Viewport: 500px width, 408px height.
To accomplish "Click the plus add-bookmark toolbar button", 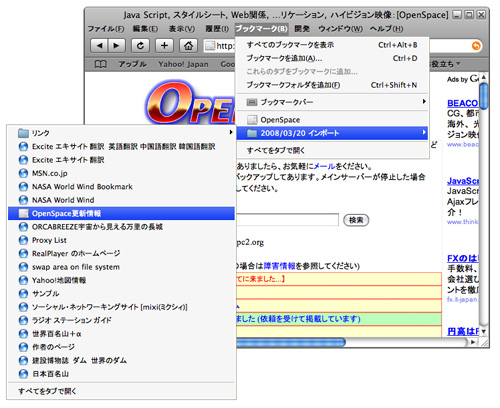I will [x=164, y=46].
